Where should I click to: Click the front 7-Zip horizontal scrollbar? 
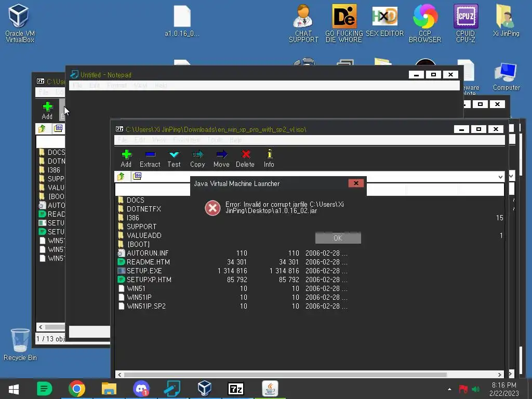click(x=285, y=375)
